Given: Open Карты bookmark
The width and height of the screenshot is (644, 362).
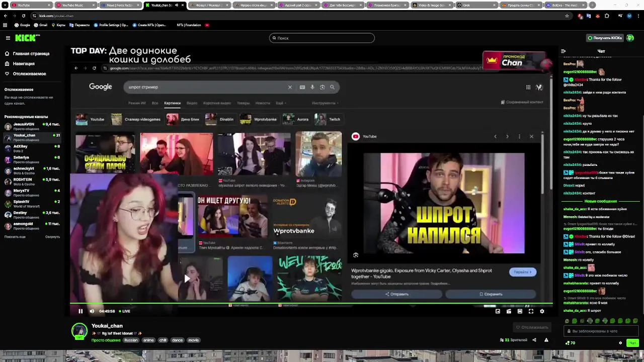Looking at the screenshot, I should [x=58, y=25].
